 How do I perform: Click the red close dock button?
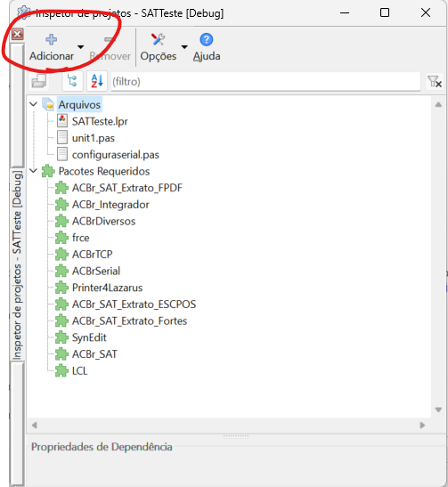tap(18, 34)
